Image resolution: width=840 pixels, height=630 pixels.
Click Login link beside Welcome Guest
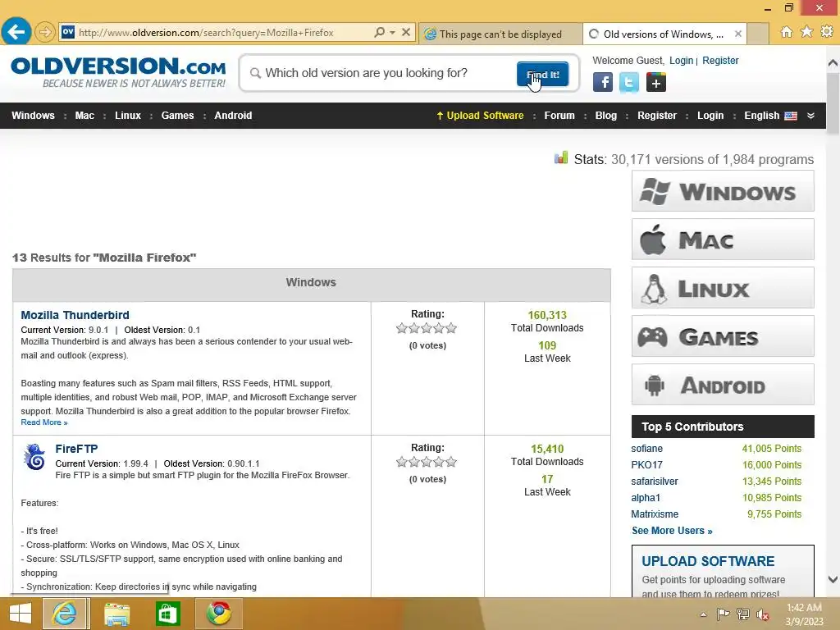pyautogui.click(x=681, y=61)
